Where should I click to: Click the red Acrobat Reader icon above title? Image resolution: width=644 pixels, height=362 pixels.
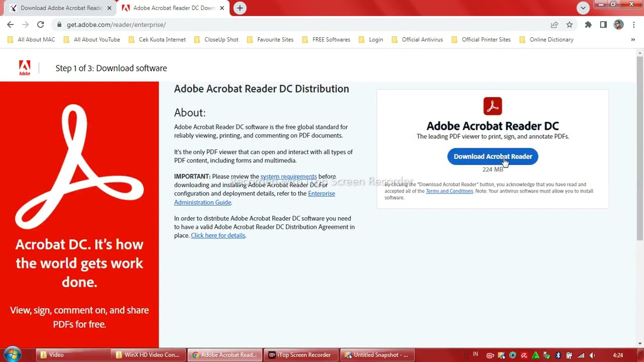click(493, 106)
